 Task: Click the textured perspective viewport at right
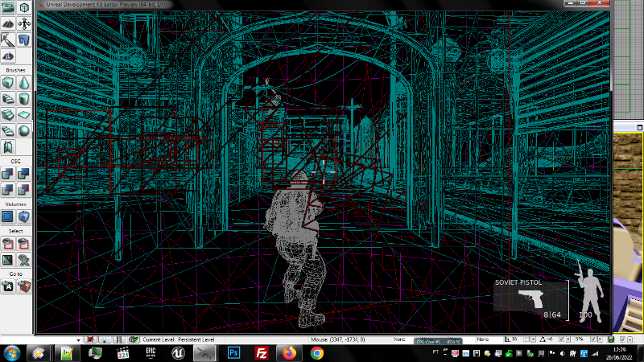(629, 232)
